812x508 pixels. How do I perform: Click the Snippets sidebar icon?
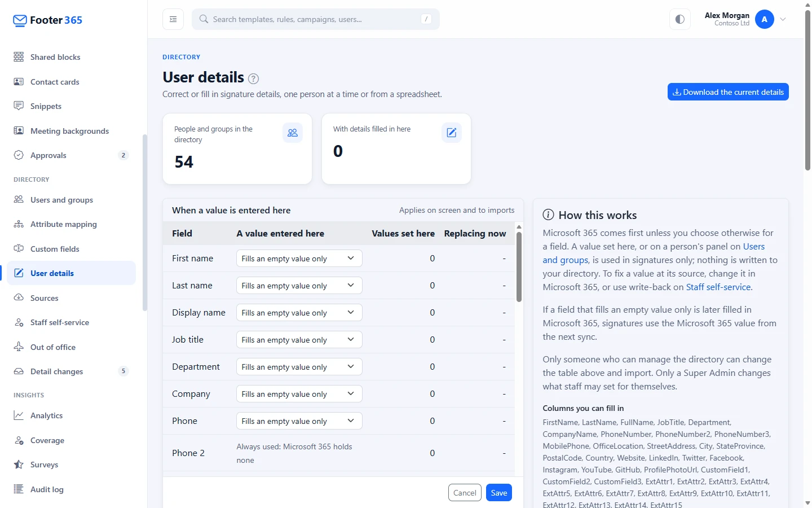tap(19, 106)
